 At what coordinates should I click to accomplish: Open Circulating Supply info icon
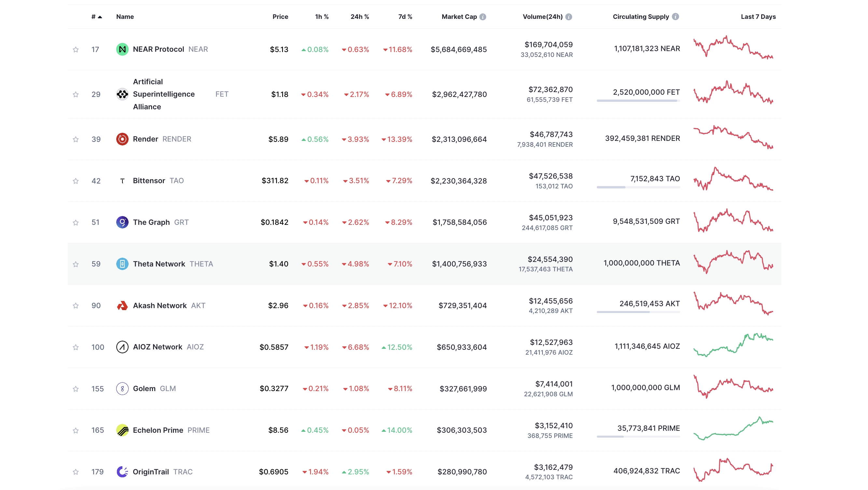(675, 17)
